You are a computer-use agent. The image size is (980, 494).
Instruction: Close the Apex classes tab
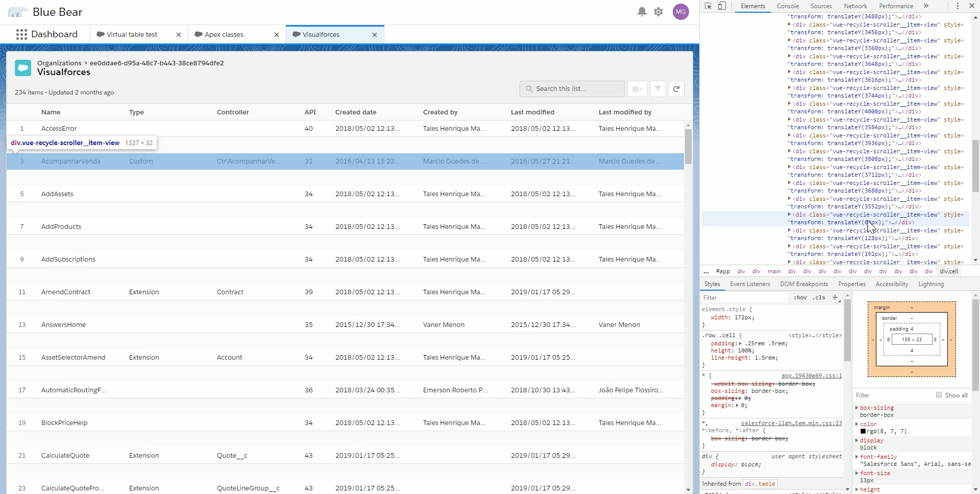point(277,35)
